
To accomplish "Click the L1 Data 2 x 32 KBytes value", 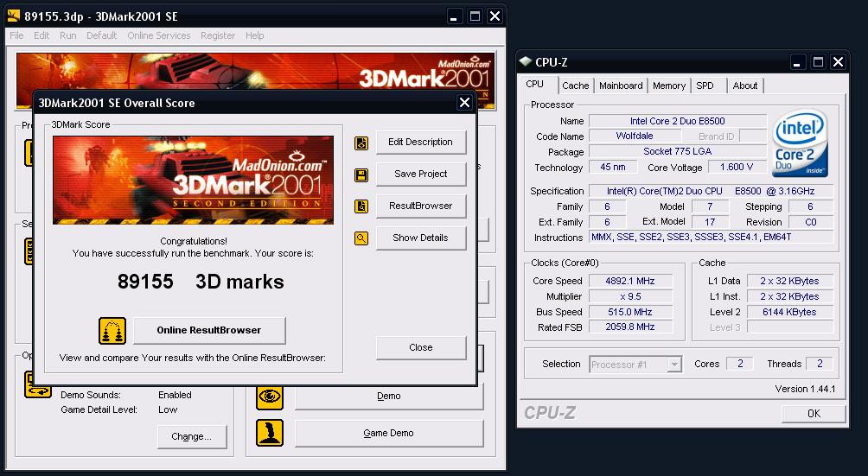I will point(790,281).
